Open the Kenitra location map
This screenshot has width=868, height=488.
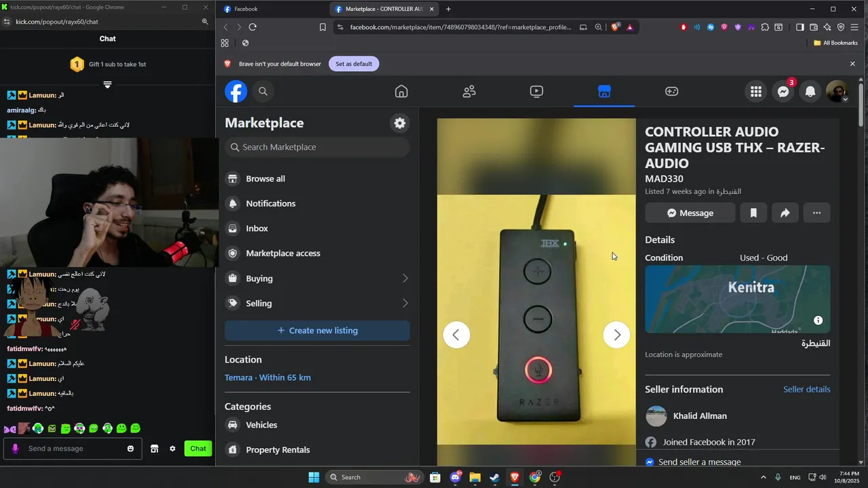[738, 299]
